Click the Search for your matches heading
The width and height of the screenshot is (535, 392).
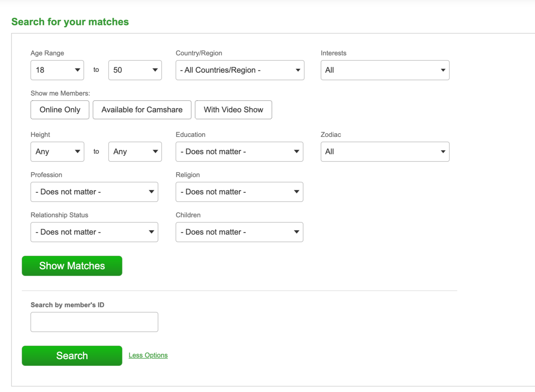[70, 22]
